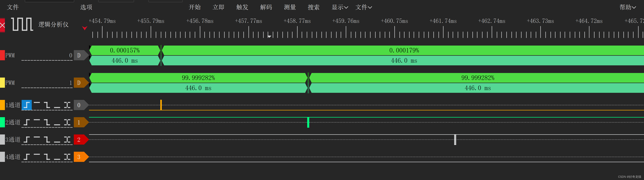
Task: Click the 触发 button
Action: 242,7
